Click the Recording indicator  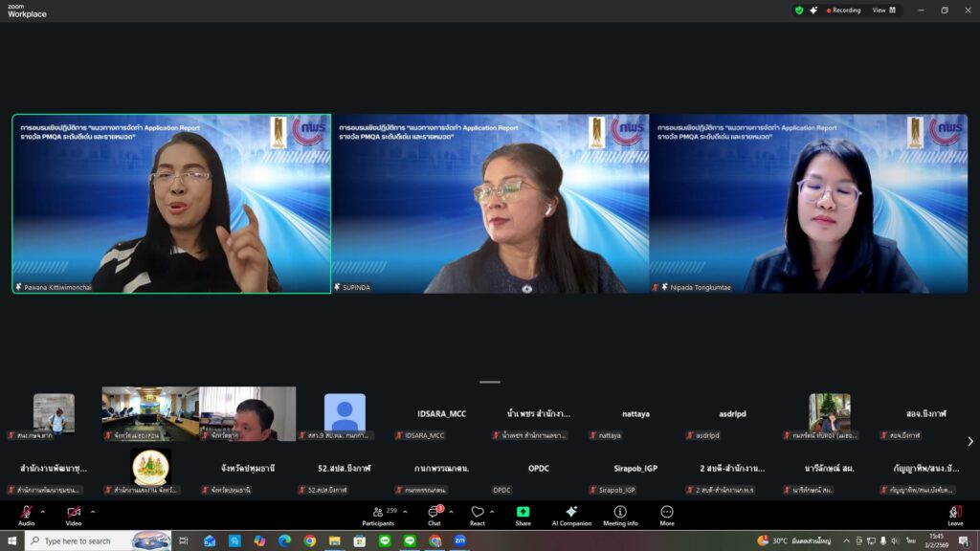click(843, 11)
